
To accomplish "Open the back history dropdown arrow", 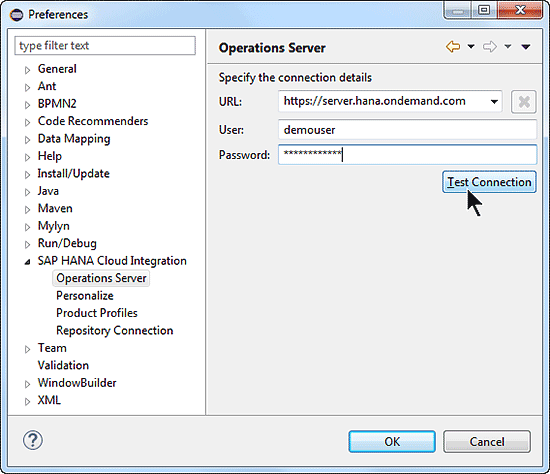I will pos(471,46).
